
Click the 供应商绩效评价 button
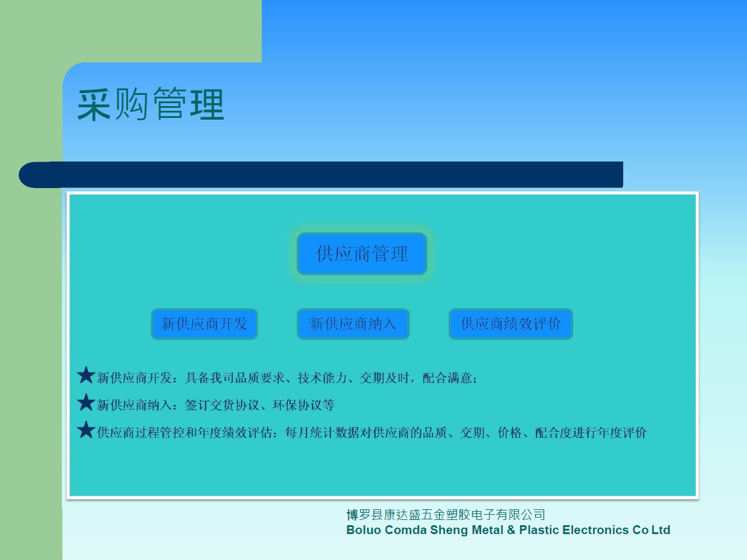tap(511, 324)
